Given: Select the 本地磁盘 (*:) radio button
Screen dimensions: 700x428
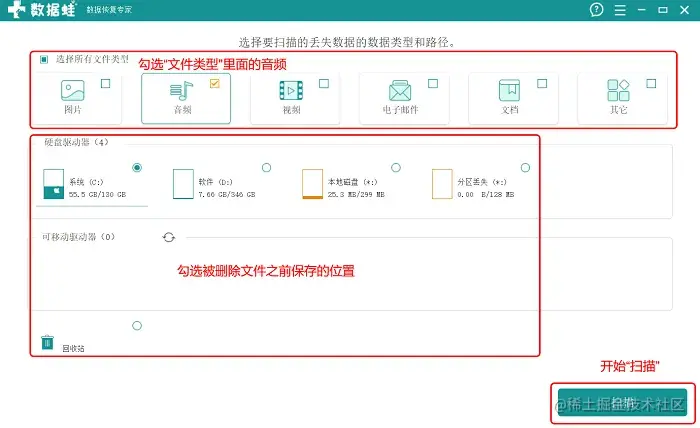Looking at the screenshot, I should tap(396, 168).
